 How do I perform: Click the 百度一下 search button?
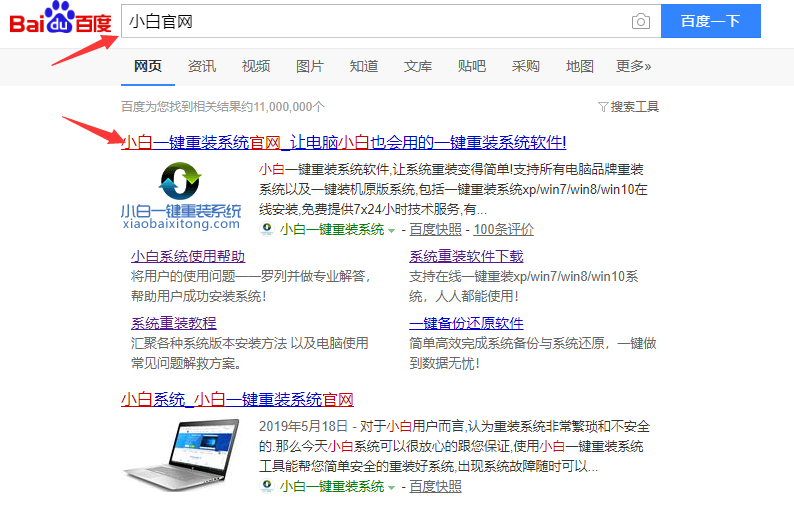[x=710, y=21]
